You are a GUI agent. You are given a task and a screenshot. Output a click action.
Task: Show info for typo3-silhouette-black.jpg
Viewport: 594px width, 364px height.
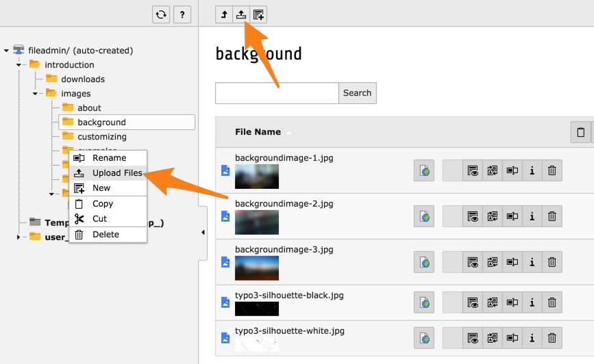click(x=532, y=302)
